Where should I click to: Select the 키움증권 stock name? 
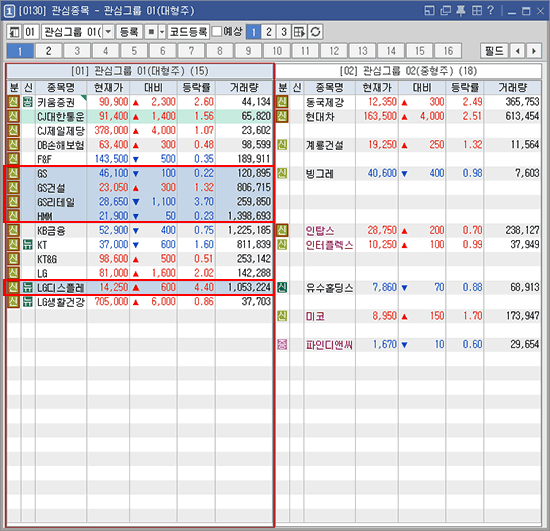tap(56, 102)
